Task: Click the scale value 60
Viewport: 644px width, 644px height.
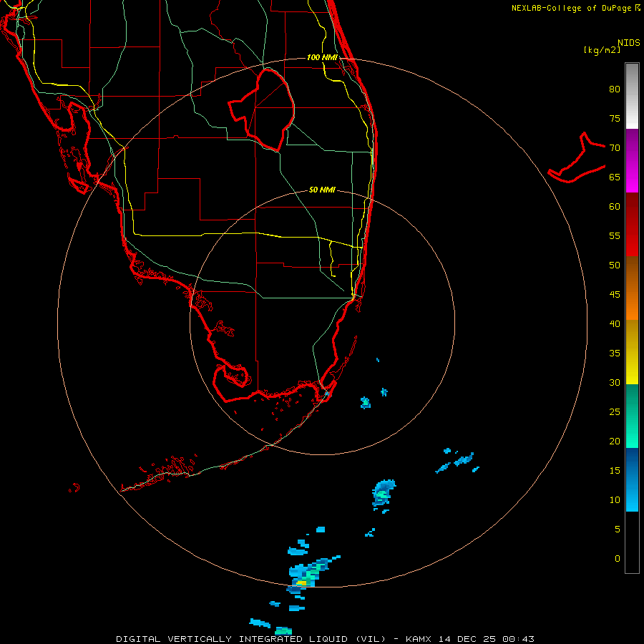Action: tap(615, 207)
